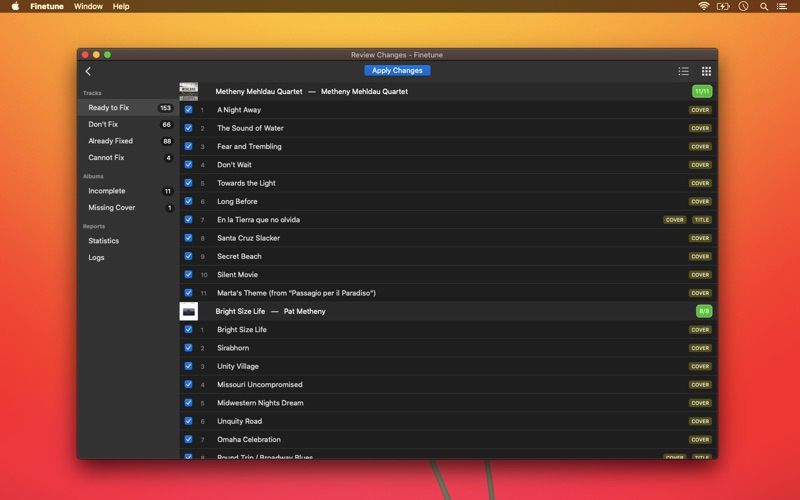Click TITLE tag on En la Tierra que no olvida
Viewport: 800px width, 500px height.
(702, 220)
